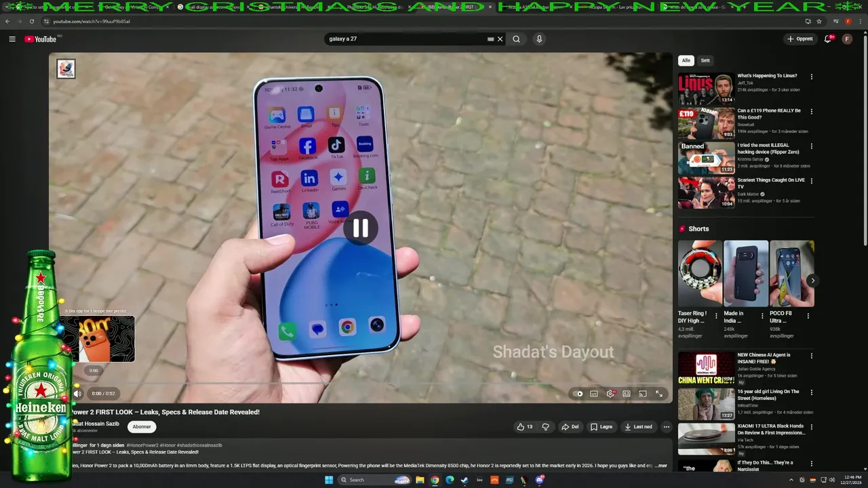
Task: Select the Alle filter chip
Action: [x=686, y=60]
